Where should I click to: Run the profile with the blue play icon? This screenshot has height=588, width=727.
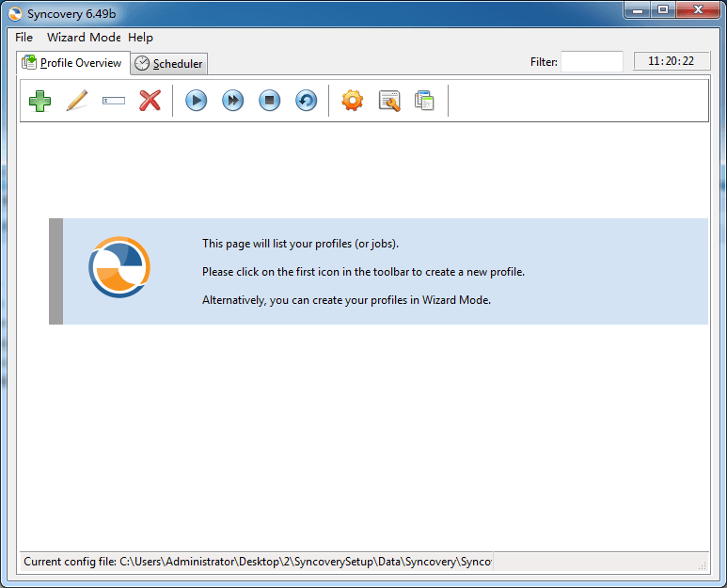click(x=197, y=101)
